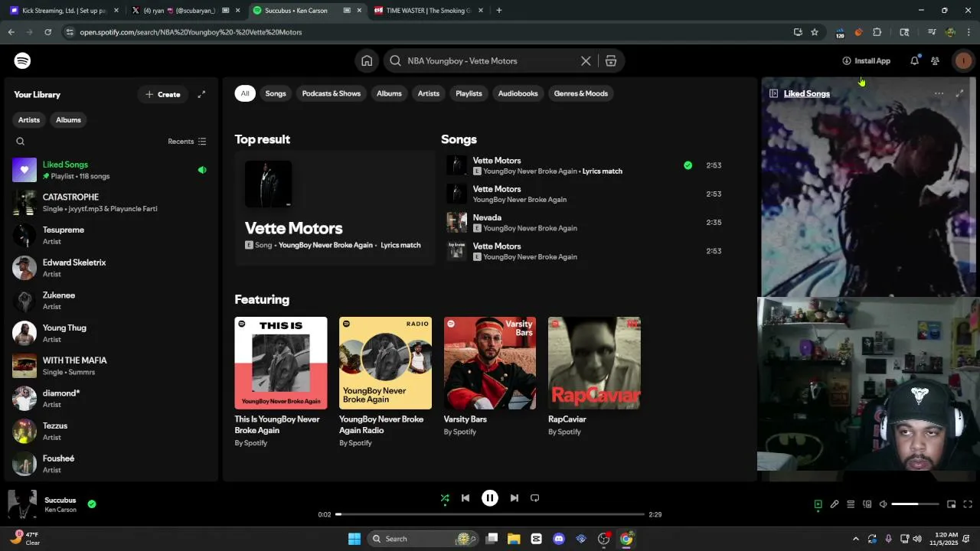Open more options in Now Playing panel

[939, 93]
